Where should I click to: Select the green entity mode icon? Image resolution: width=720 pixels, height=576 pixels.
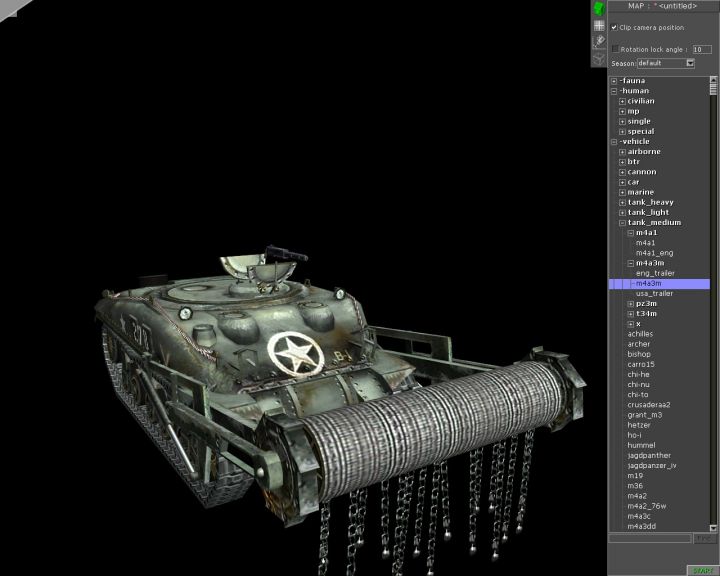coord(599,8)
